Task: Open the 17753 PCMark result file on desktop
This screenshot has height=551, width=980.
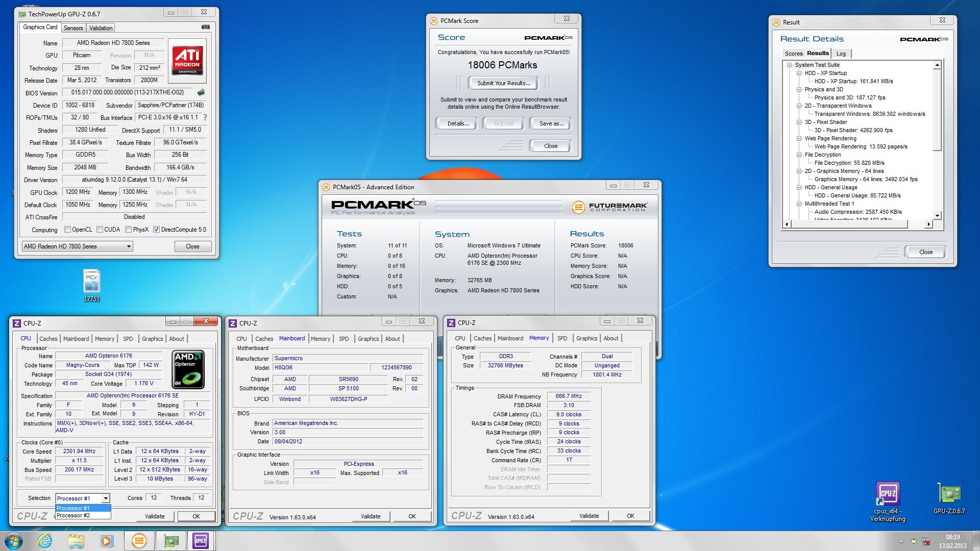Action: point(92,286)
